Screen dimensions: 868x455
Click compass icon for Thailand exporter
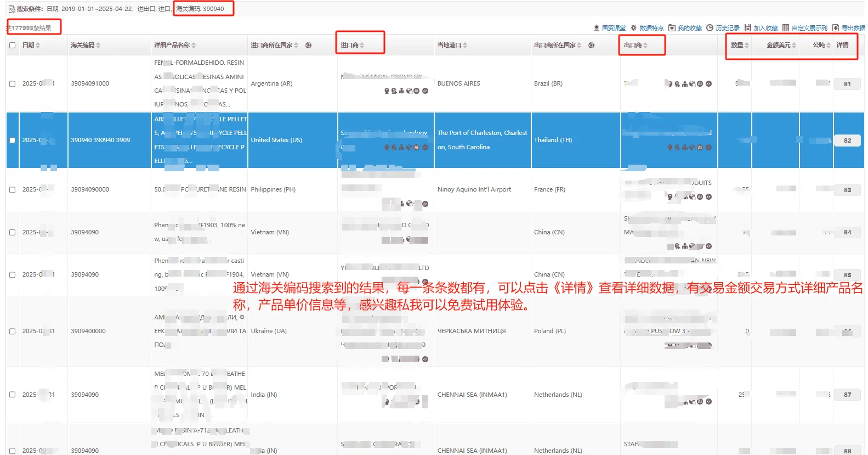coord(708,147)
